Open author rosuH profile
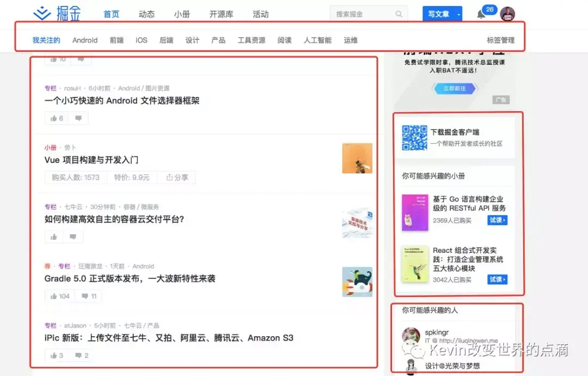The image size is (588, 376). tap(72, 88)
